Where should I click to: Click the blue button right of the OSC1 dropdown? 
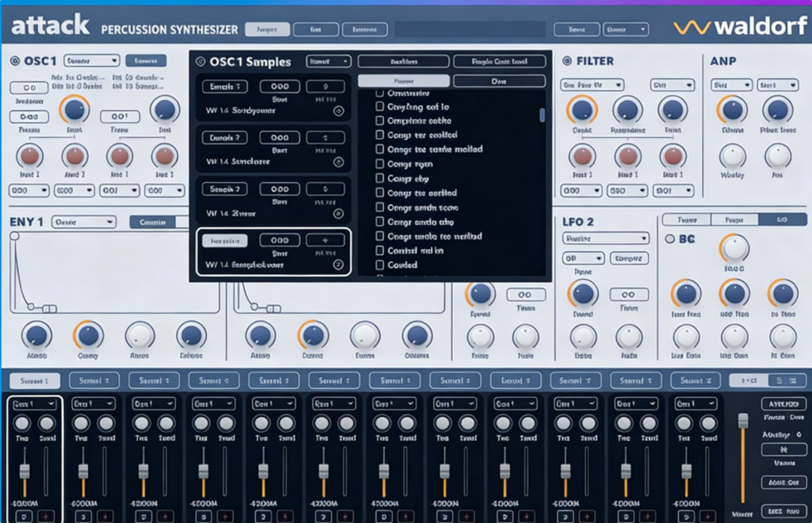pyautogui.click(x=146, y=60)
